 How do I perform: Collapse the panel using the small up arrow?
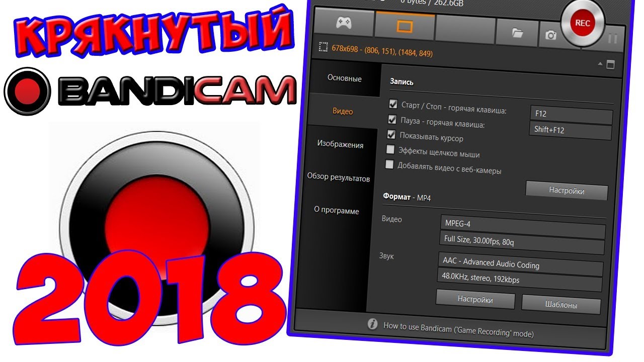[600, 64]
